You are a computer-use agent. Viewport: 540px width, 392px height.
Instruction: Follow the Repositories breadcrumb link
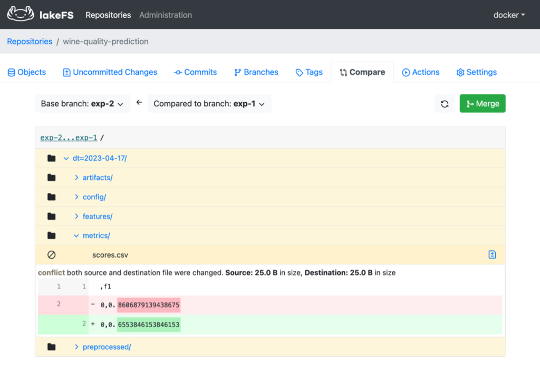30,41
